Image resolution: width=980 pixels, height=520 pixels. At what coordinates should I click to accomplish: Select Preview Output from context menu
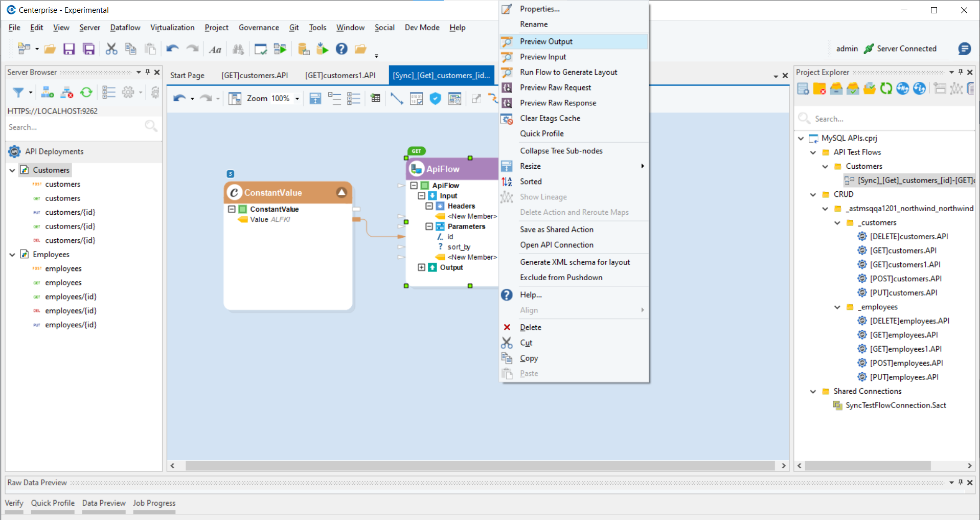tap(546, 41)
